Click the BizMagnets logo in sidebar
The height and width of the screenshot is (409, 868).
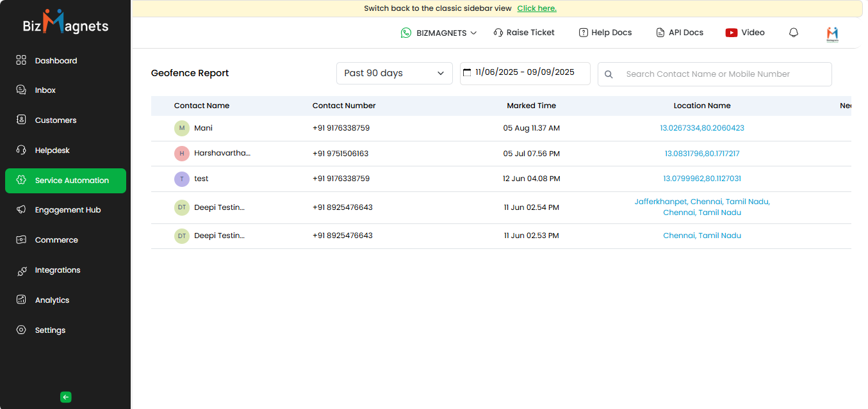pos(65,24)
